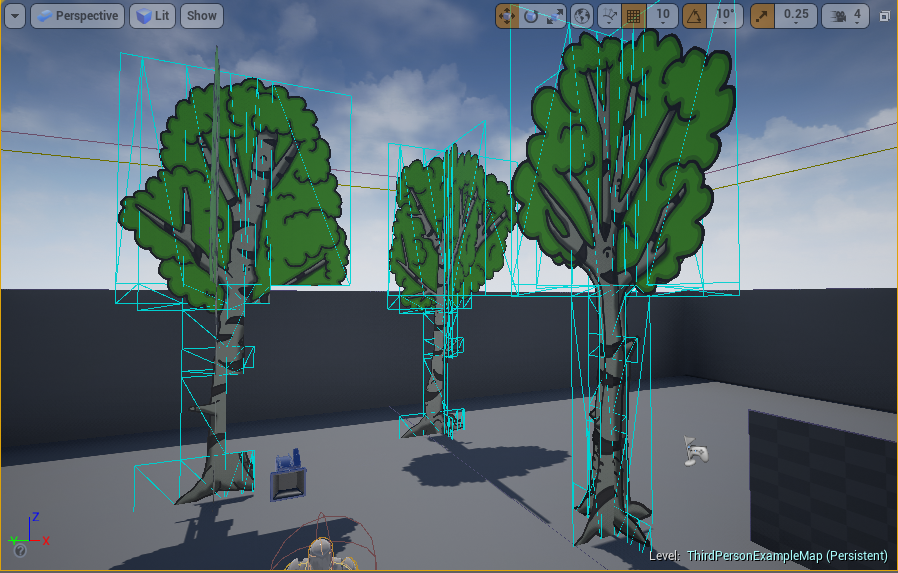Open rotation snap angle dropdown showing 10°
898x573 pixels.
tap(726, 16)
